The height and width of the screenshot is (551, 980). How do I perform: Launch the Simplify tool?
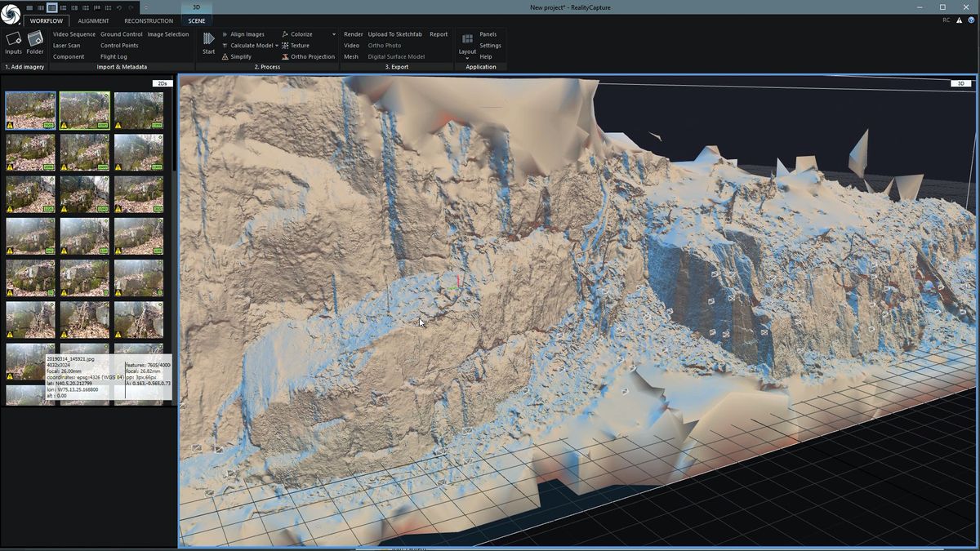point(239,56)
